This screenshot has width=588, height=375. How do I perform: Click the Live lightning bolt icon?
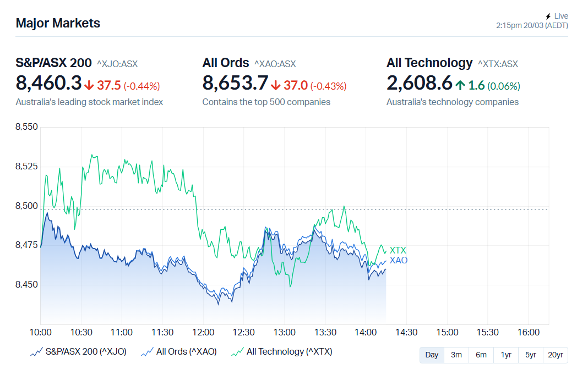tap(548, 16)
